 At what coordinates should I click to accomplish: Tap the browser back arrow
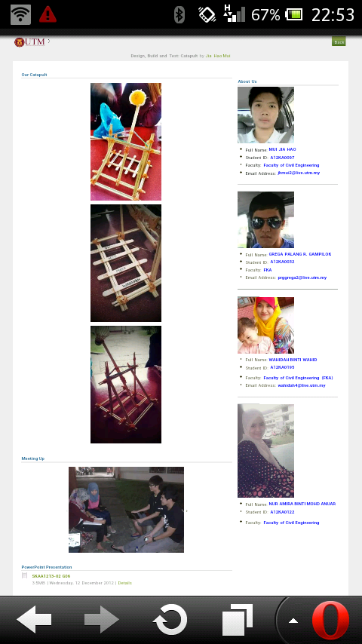coord(34,619)
